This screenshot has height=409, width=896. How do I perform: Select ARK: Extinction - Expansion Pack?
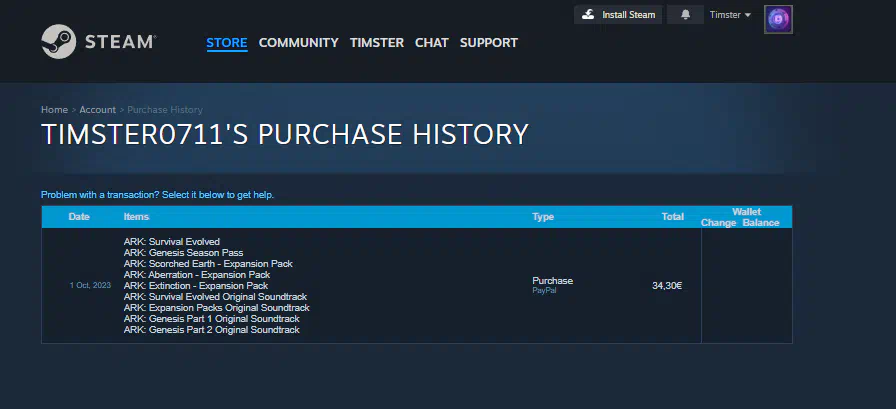click(x=196, y=286)
